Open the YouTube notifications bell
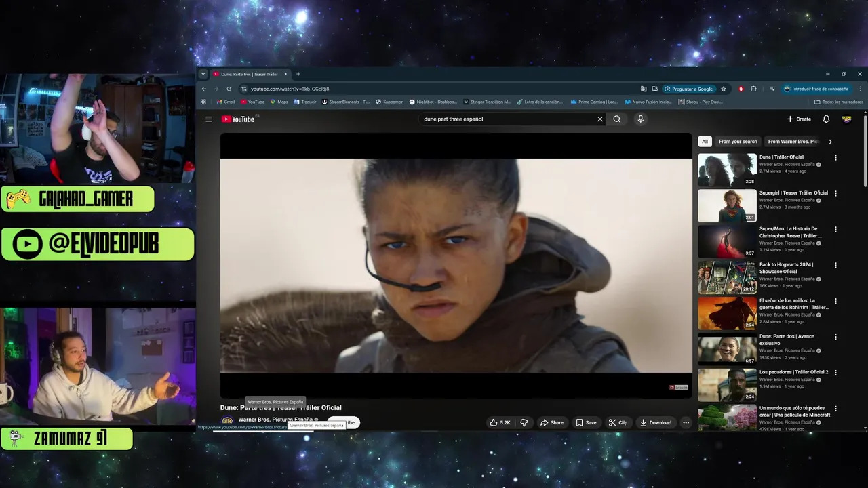 coord(826,119)
